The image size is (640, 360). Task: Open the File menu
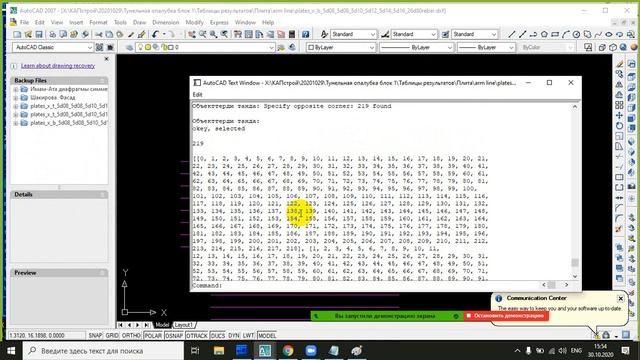tap(24, 22)
